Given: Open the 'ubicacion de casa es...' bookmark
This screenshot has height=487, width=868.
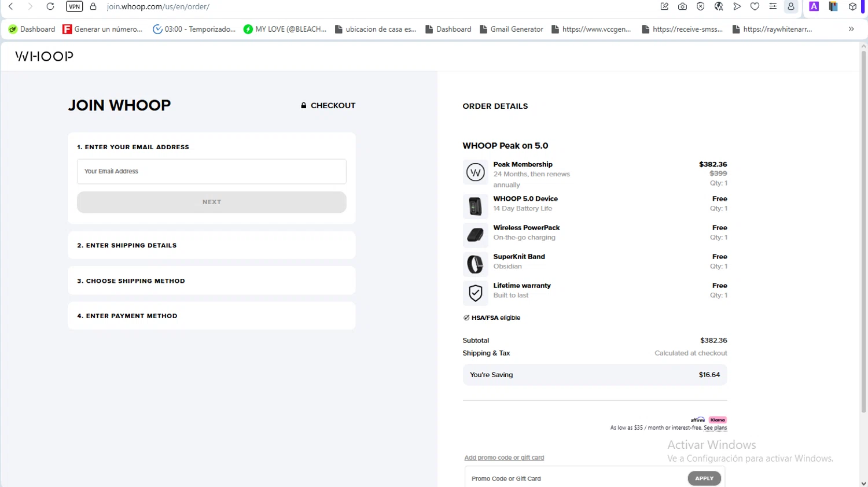Looking at the screenshot, I should tap(376, 29).
